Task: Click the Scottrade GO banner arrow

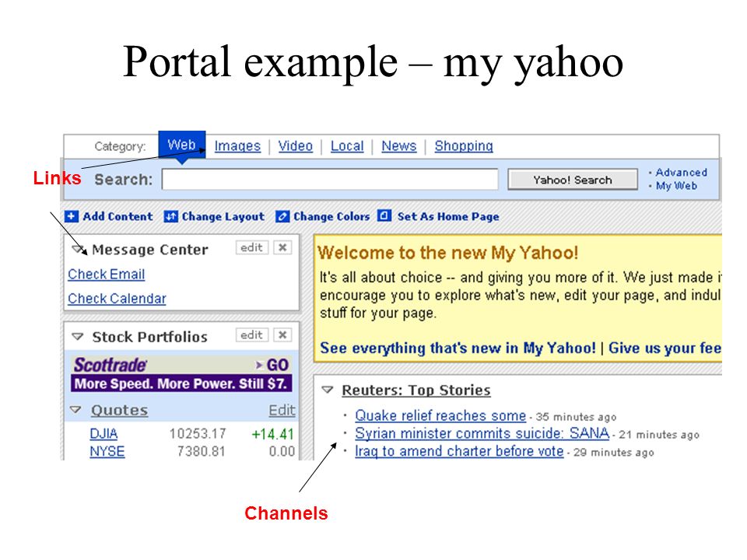Action: coord(272,365)
